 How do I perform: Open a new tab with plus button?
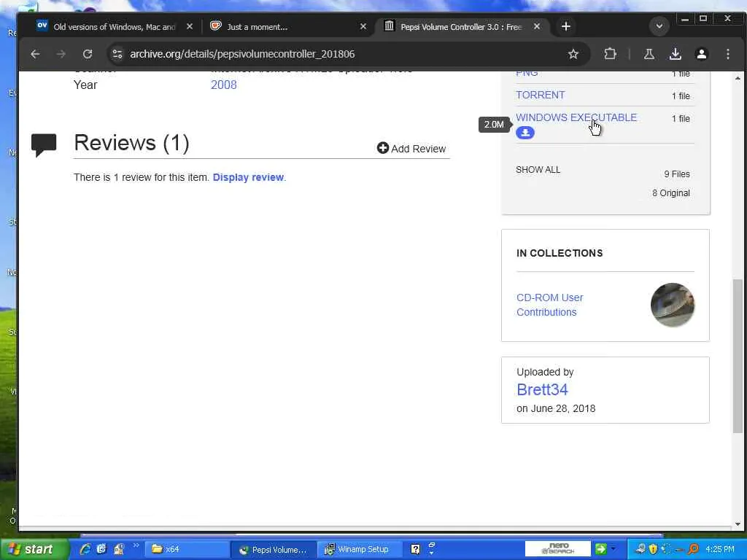566,27
